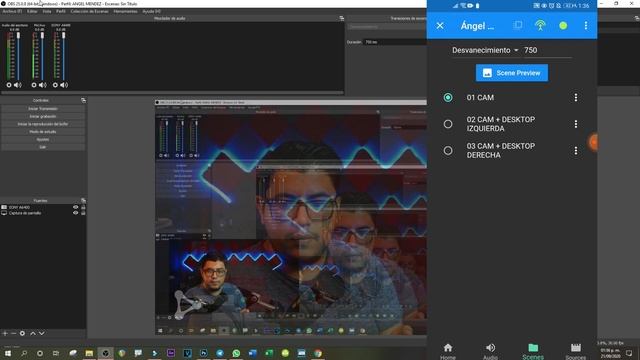640x360 pixels.
Task: Tap the green recording status circle
Action: pyautogui.click(x=563, y=26)
